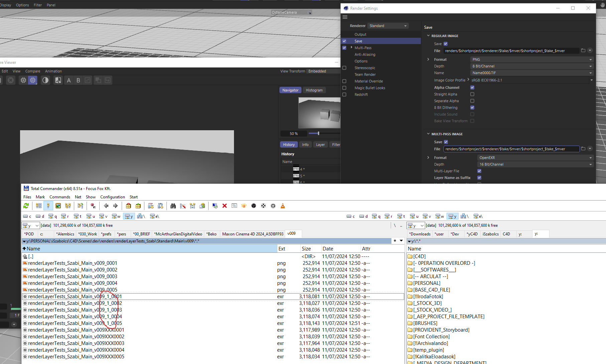The height and width of the screenshot is (364, 606).
Task: Enable the Straight Alpha checkbox
Action: (x=472, y=94)
